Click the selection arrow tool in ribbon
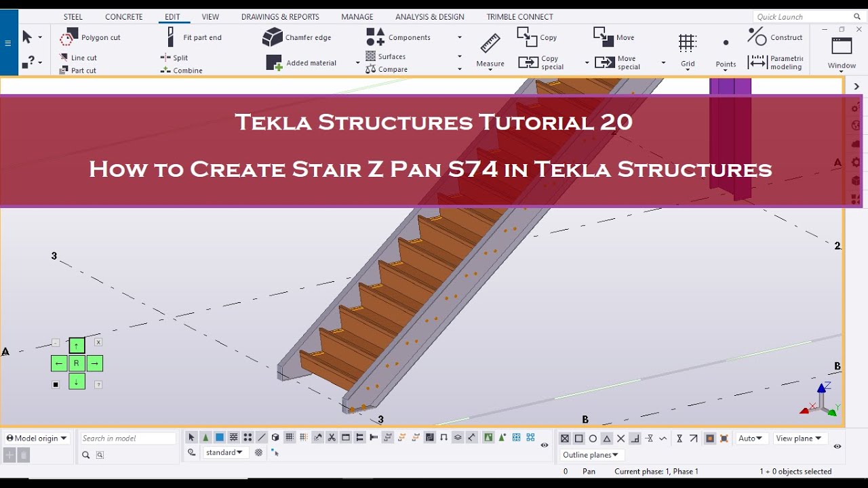 [27, 37]
